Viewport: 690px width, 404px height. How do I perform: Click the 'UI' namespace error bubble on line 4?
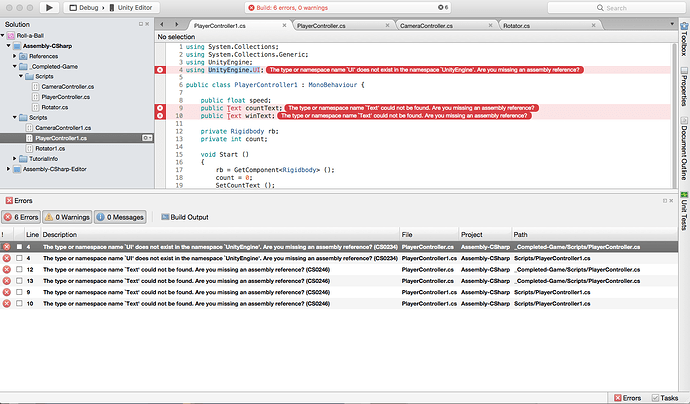pos(425,70)
